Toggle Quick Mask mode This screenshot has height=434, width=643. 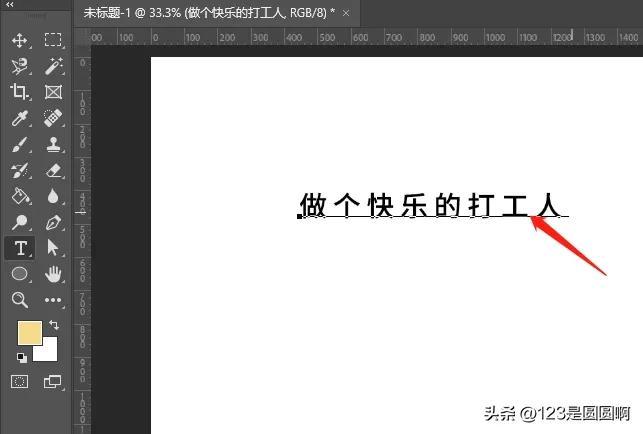19,381
